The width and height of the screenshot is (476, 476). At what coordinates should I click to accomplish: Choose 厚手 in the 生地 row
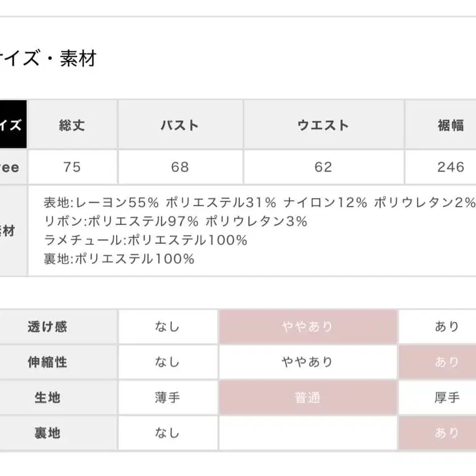coord(447,398)
